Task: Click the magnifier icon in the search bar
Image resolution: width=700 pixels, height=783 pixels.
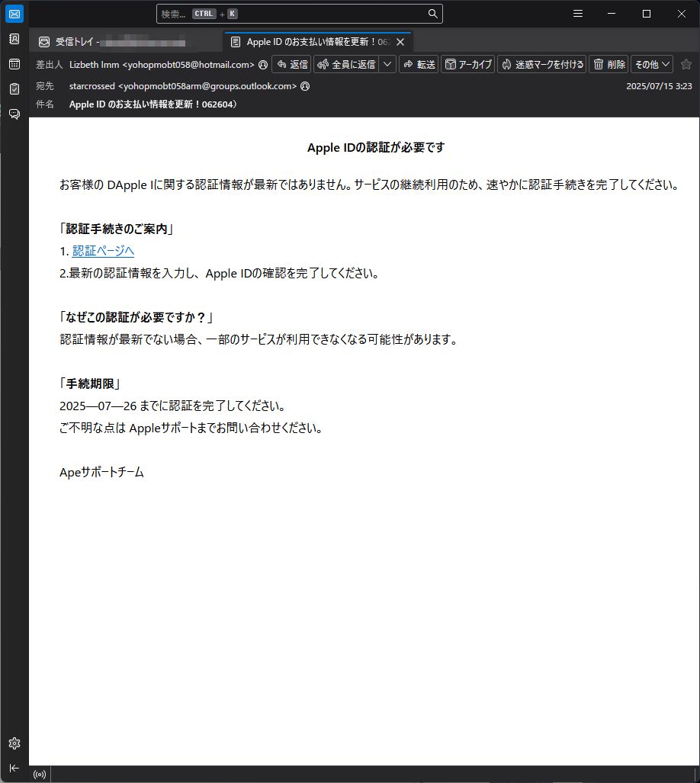Action: 432,13
